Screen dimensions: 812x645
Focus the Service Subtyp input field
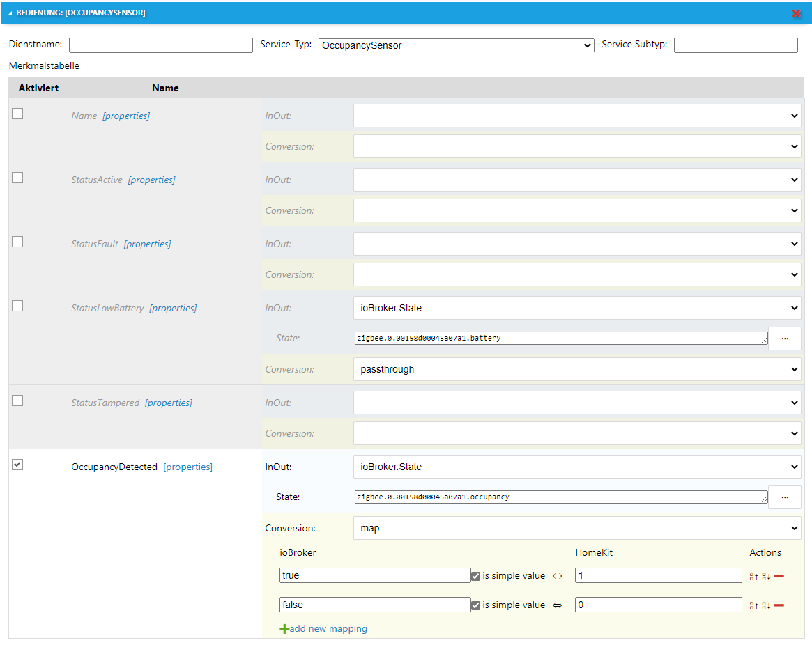pos(736,45)
